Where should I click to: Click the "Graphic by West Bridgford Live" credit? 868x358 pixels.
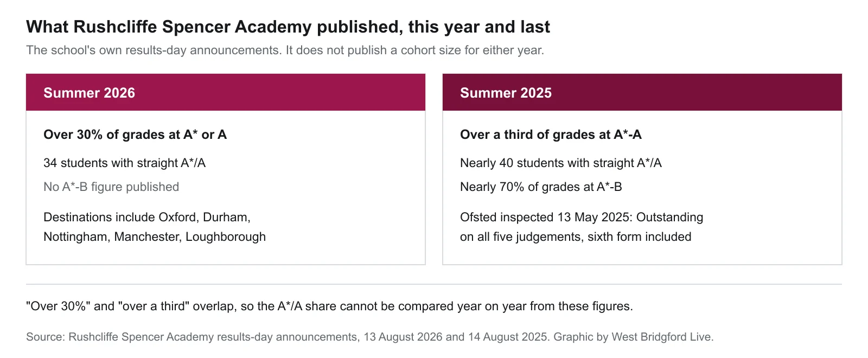633,337
